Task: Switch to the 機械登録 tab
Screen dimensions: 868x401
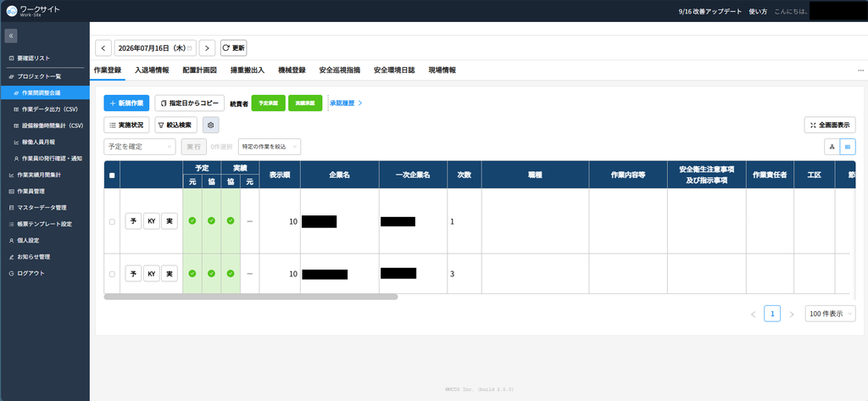Action: pyautogui.click(x=292, y=70)
